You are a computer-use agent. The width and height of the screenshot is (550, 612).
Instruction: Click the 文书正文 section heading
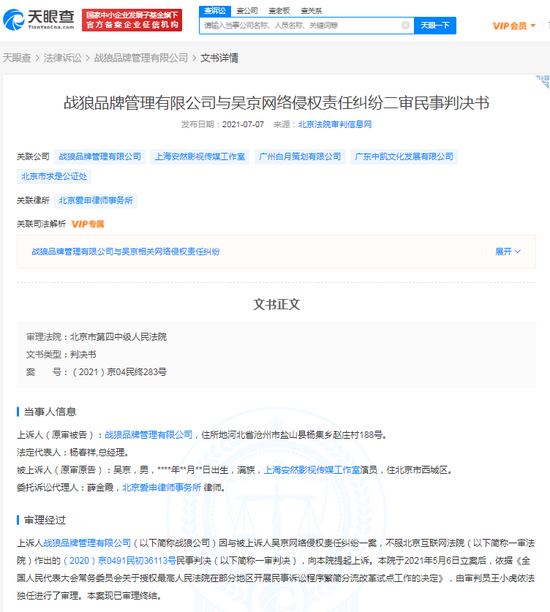click(x=276, y=304)
